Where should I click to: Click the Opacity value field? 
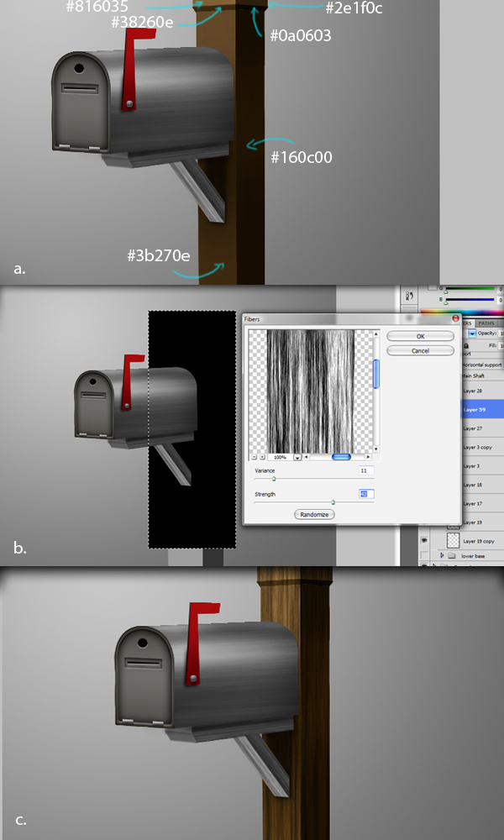point(501,333)
